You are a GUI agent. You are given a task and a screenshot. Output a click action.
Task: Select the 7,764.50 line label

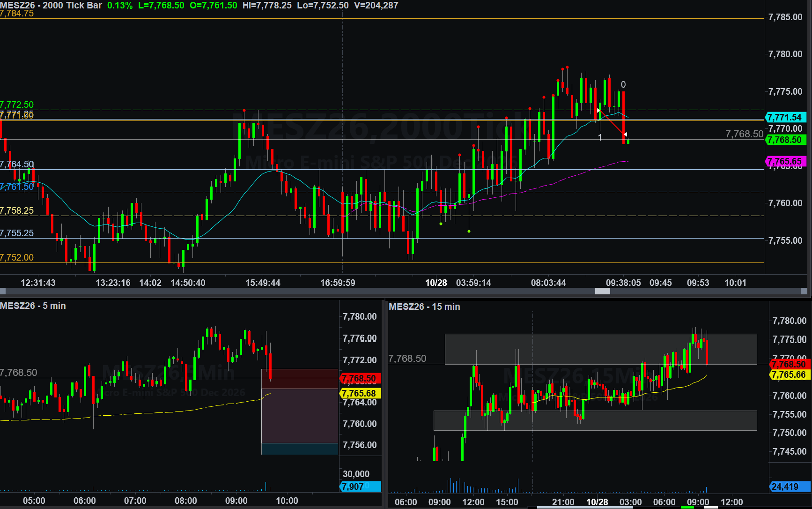[17, 164]
